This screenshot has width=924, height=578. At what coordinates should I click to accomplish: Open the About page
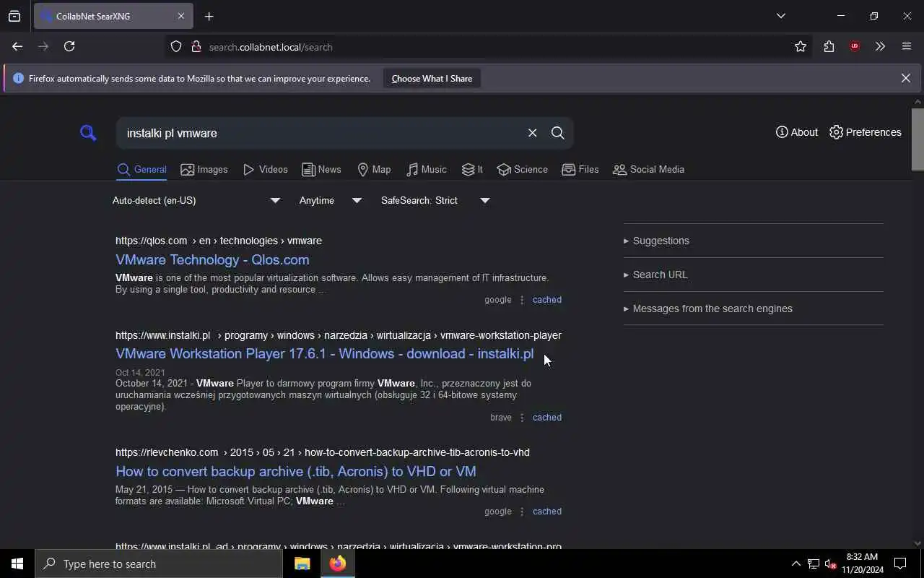coord(797,132)
